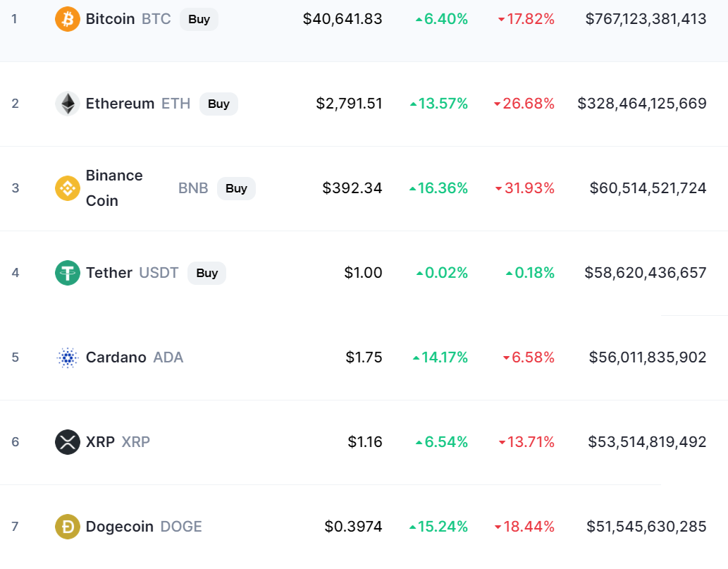Viewport: 728px width, 569px height.
Task: Open the Bitcoin name link
Action: pyautogui.click(x=110, y=19)
